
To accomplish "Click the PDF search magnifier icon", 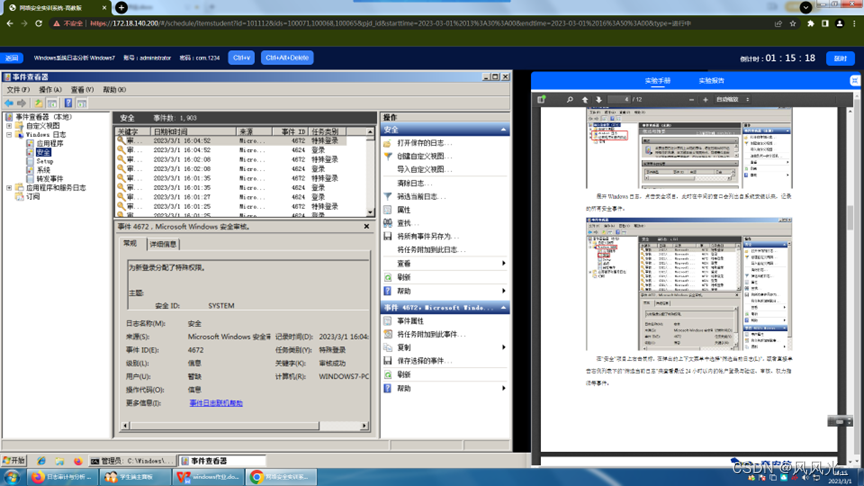I will tap(570, 99).
